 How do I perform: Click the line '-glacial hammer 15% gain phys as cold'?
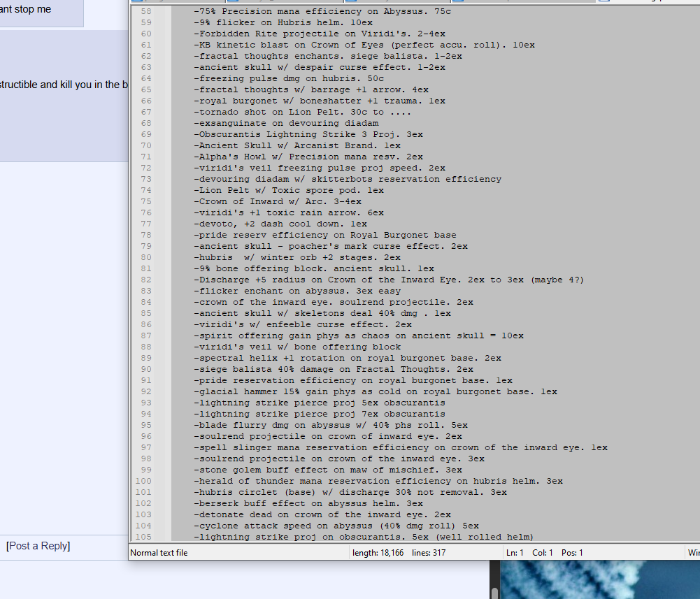tap(376, 391)
